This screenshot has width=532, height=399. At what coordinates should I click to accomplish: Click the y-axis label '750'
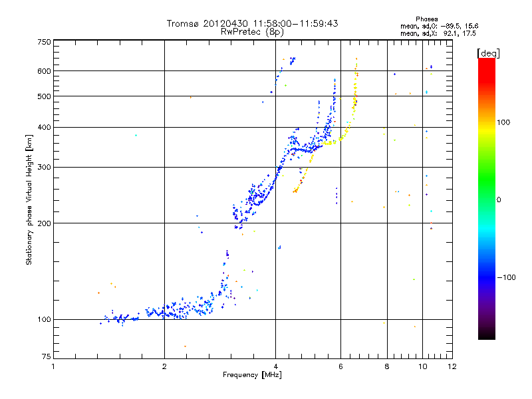point(44,42)
